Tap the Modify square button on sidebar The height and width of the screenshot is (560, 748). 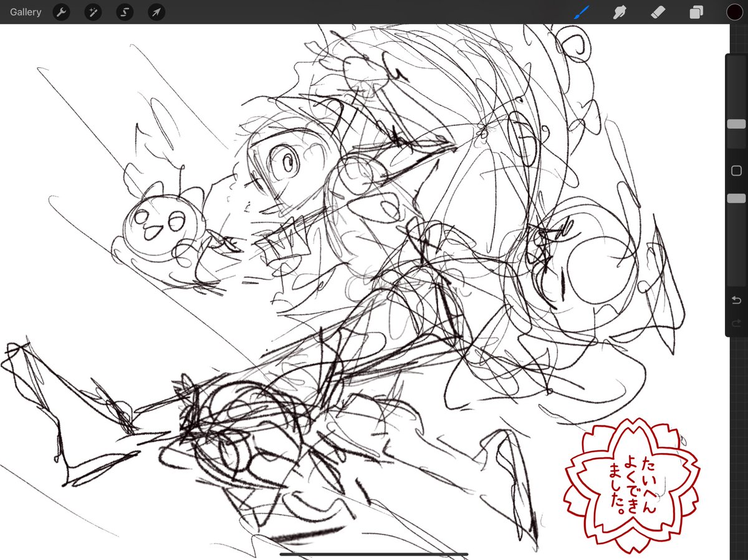tap(736, 171)
